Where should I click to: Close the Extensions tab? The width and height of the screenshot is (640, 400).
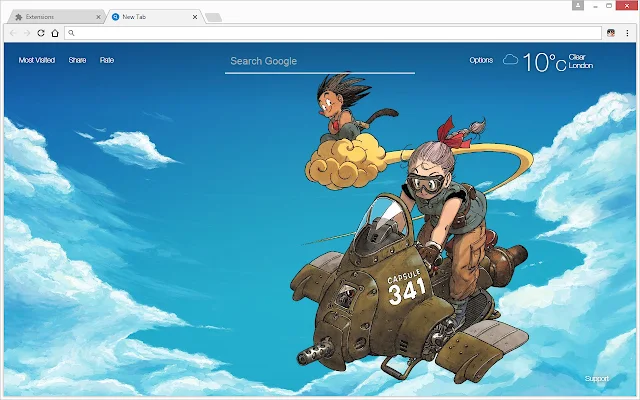click(x=98, y=17)
